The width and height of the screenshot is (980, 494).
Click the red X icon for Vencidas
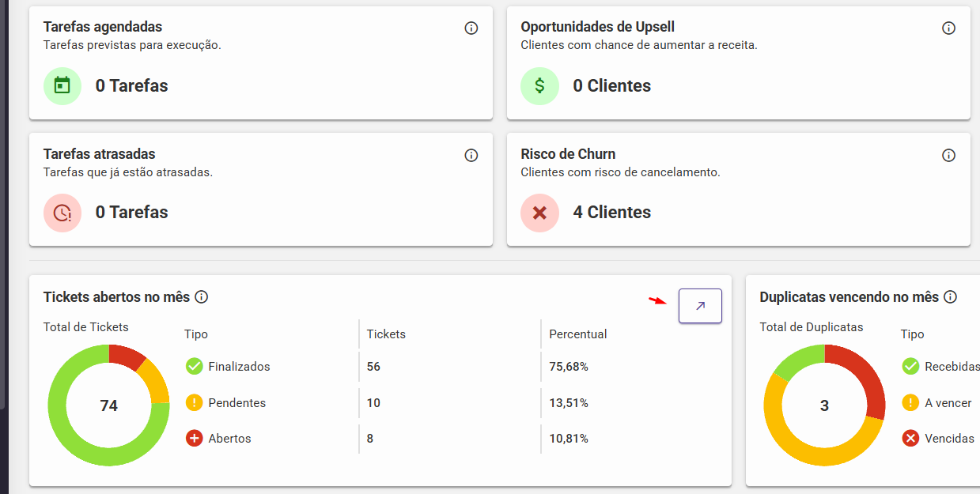click(x=910, y=438)
